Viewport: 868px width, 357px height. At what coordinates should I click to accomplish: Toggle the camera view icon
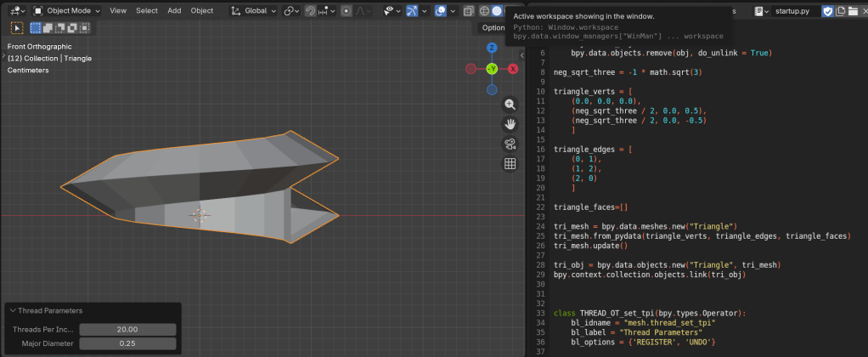[x=510, y=144]
